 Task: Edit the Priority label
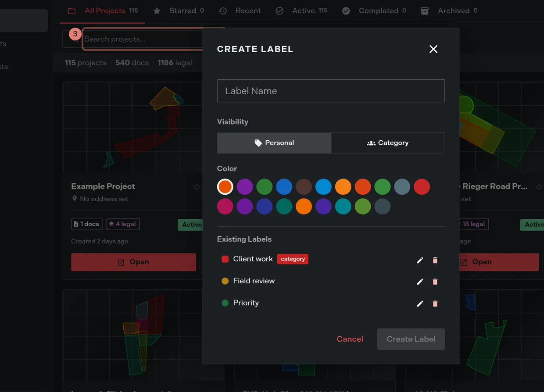pos(420,303)
